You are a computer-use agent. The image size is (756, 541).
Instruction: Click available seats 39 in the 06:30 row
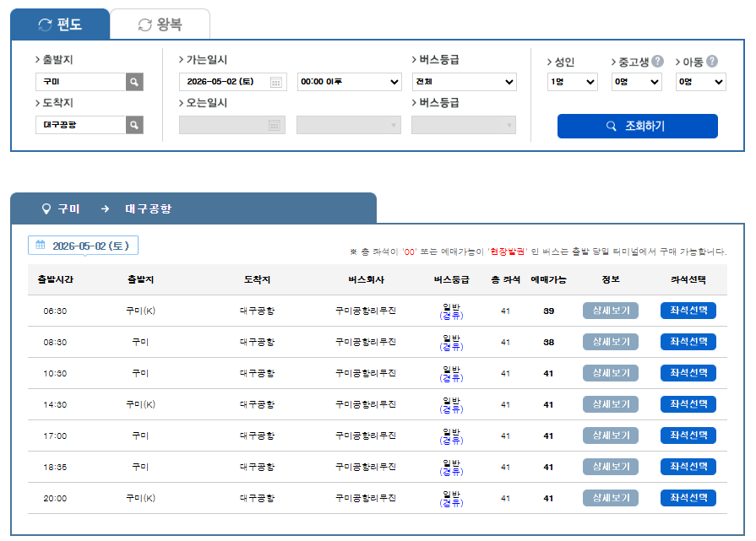click(x=549, y=311)
